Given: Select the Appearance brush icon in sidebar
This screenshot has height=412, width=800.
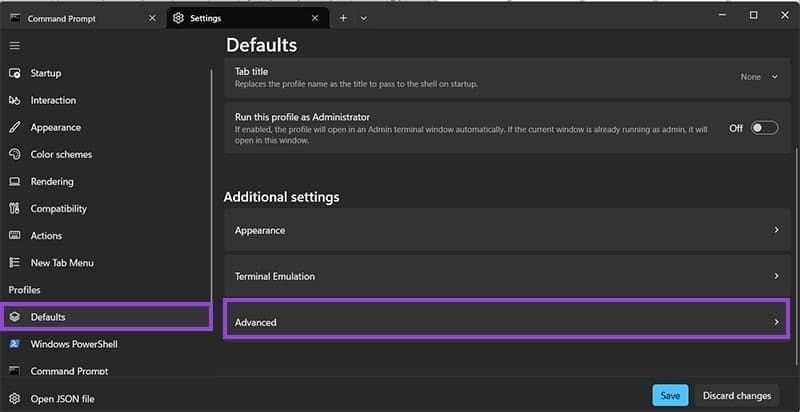Looking at the screenshot, I should click(14, 128).
